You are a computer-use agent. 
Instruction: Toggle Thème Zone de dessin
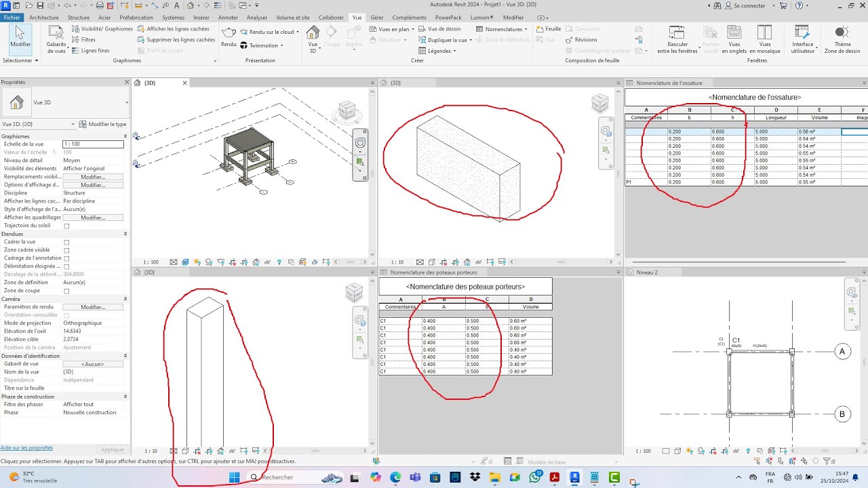coord(842,39)
